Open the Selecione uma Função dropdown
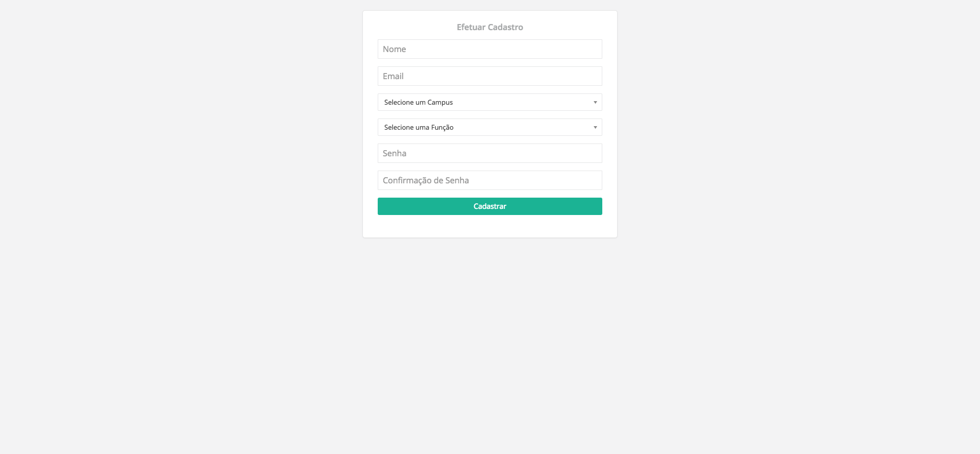Screen dimensions: 980x454 click(490, 127)
